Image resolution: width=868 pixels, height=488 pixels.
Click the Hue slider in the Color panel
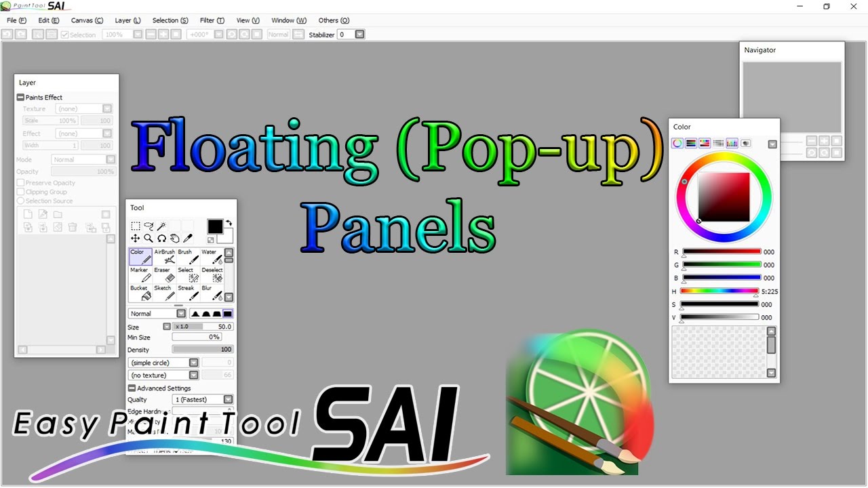pyautogui.click(x=719, y=291)
